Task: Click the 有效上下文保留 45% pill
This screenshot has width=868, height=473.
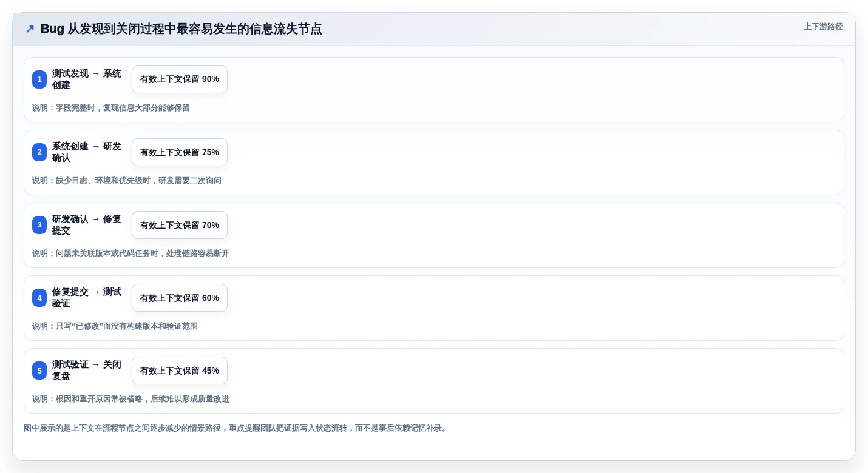Action: pos(180,371)
